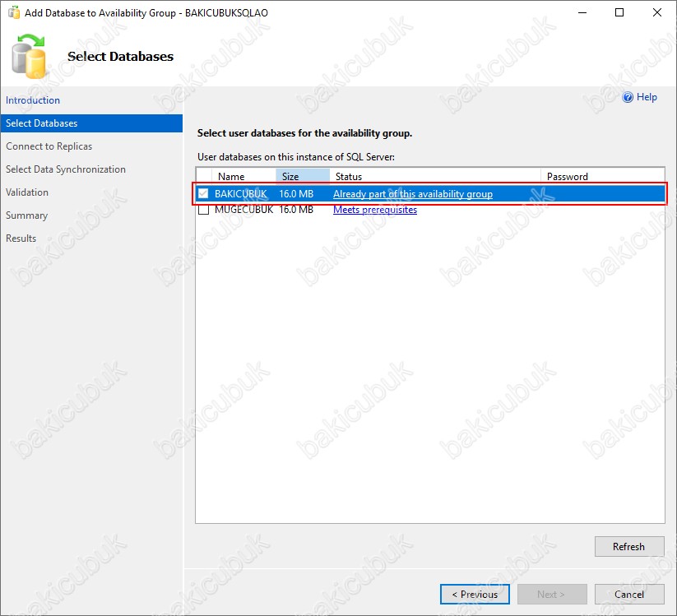
Task: Open the Results step
Action: (x=21, y=239)
